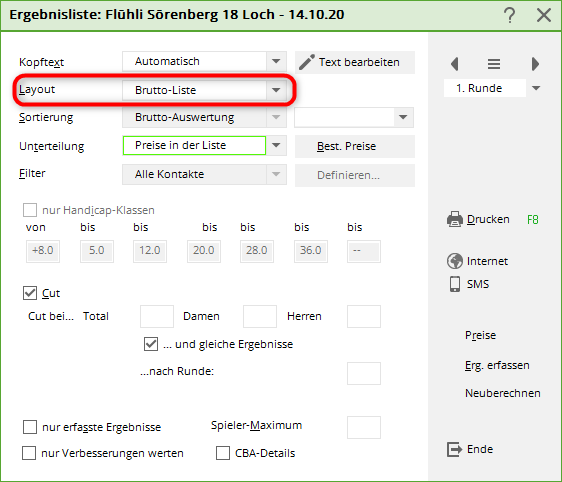
Task: Toggle und gleiche Ergebnisse checkbox
Action: pyautogui.click(x=151, y=344)
